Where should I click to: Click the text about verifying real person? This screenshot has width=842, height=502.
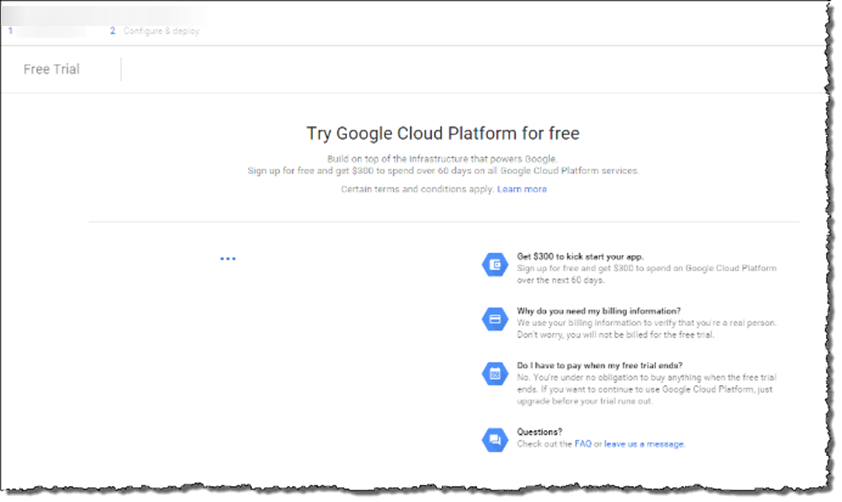point(646,324)
